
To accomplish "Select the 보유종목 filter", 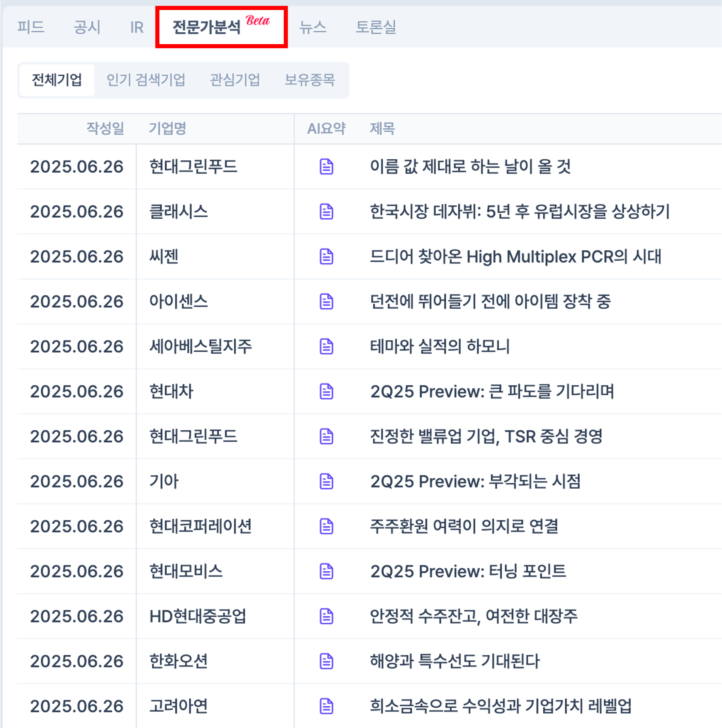I will pos(310,80).
